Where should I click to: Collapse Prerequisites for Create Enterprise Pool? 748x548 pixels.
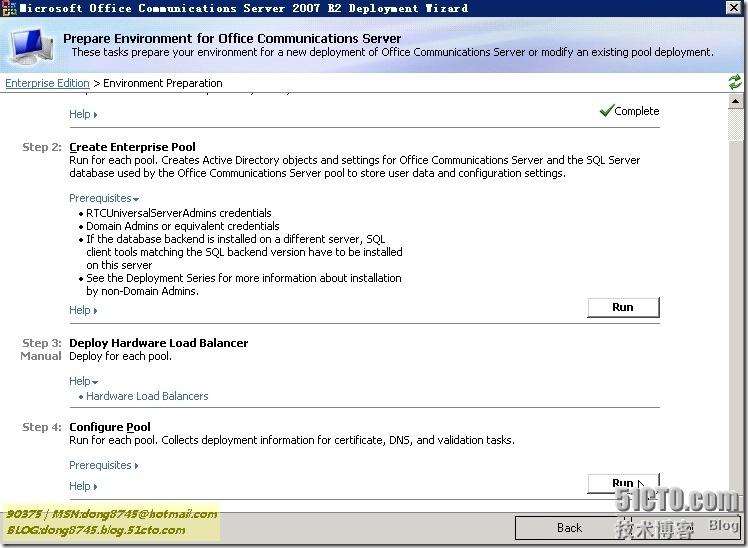click(x=104, y=198)
